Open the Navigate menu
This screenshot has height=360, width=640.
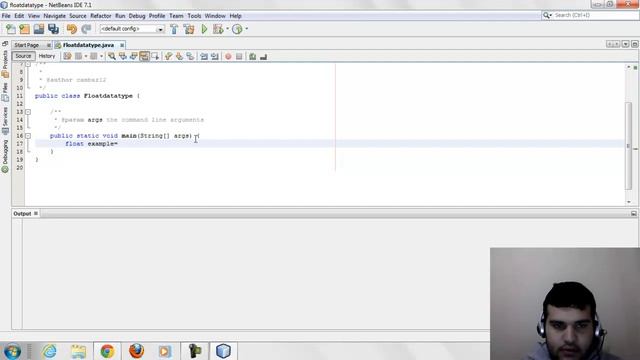(x=54, y=16)
